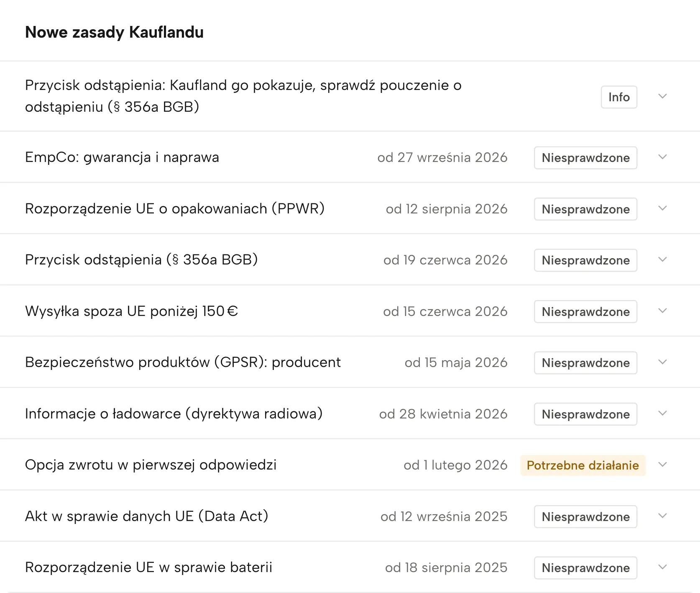Click Niesprawdzone badge for Data Act row
Viewport: 700px width, 593px height.
pyautogui.click(x=585, y=516)
